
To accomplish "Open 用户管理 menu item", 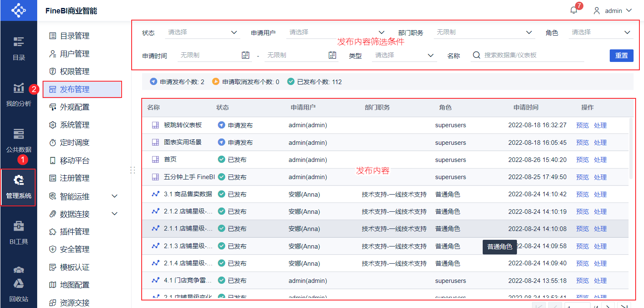I will pos(74,54).
